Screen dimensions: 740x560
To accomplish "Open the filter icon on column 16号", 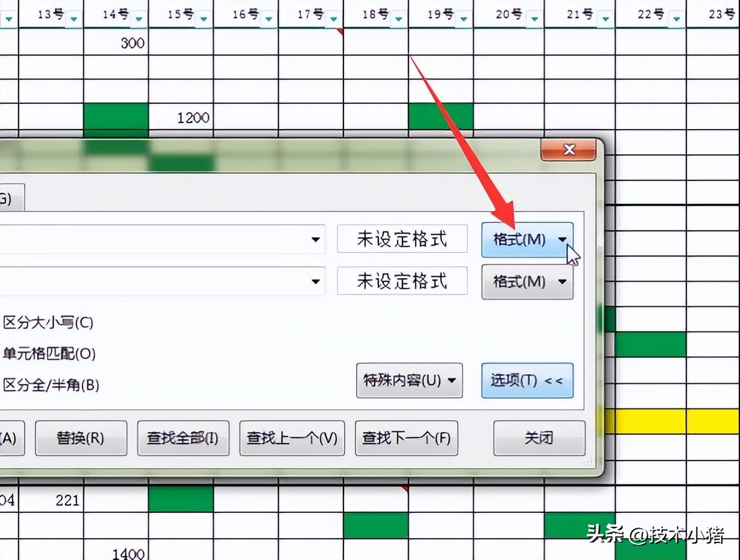I will pos(269,19).
